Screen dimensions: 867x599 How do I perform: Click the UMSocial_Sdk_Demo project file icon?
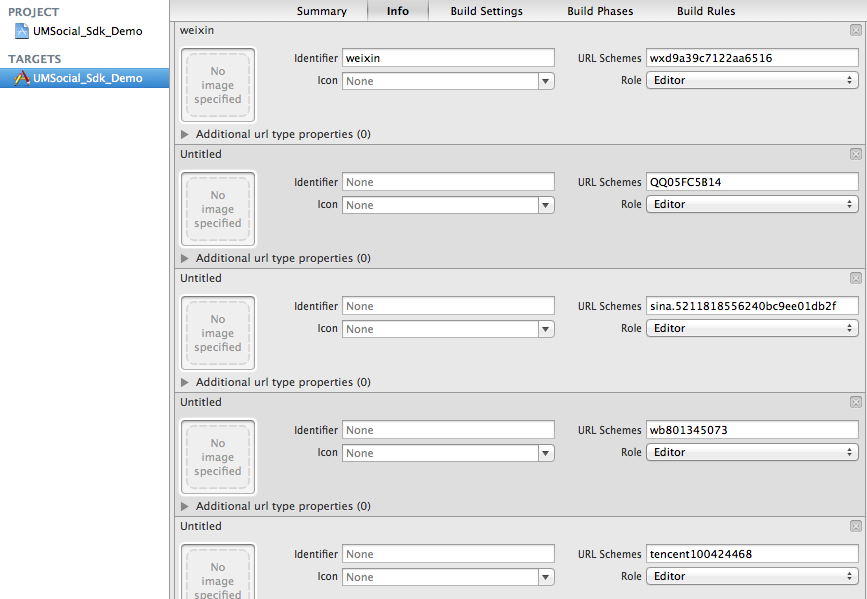click(x=22, y=31)
